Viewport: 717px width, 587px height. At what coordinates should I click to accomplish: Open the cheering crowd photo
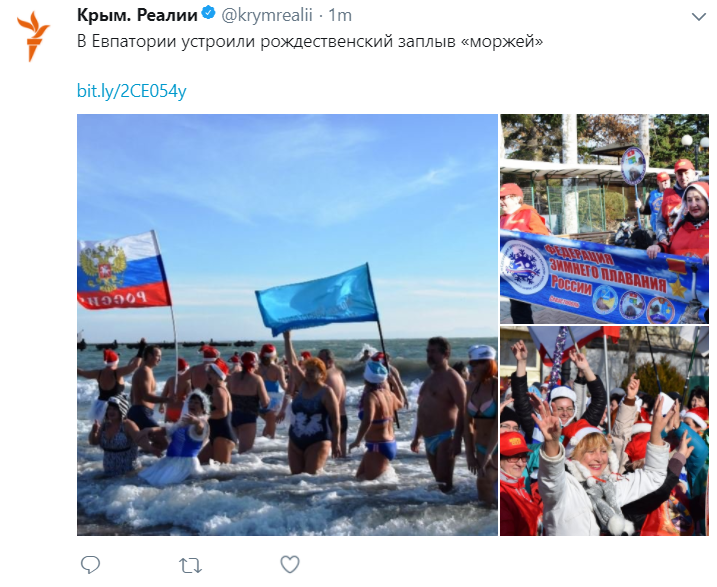pyautogui.click(x=605, y=431)
